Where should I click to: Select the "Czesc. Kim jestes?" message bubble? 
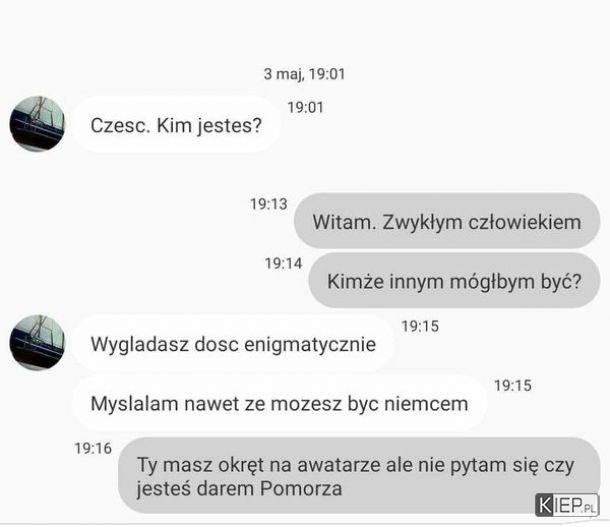pyautogui.click(x=176, y=125)
